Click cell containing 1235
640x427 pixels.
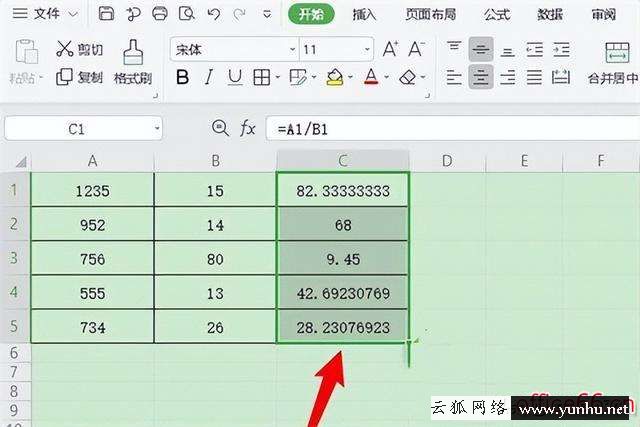pos(93,191)
